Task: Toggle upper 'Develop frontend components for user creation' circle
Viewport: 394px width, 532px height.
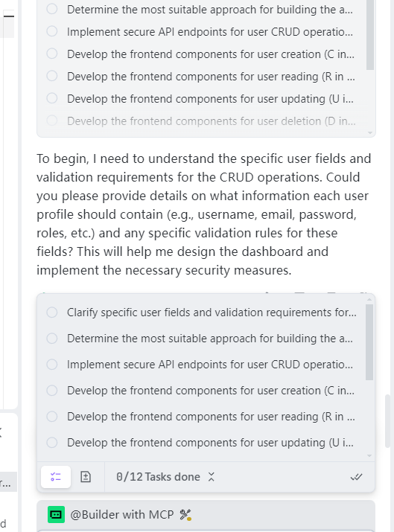Action: pos(52,54)
